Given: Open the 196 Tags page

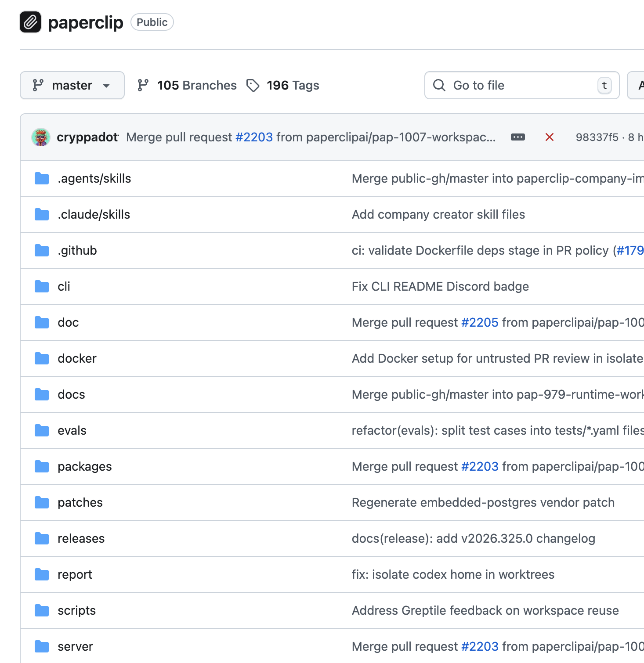Looking at the screenshot, I should (283, 85).
